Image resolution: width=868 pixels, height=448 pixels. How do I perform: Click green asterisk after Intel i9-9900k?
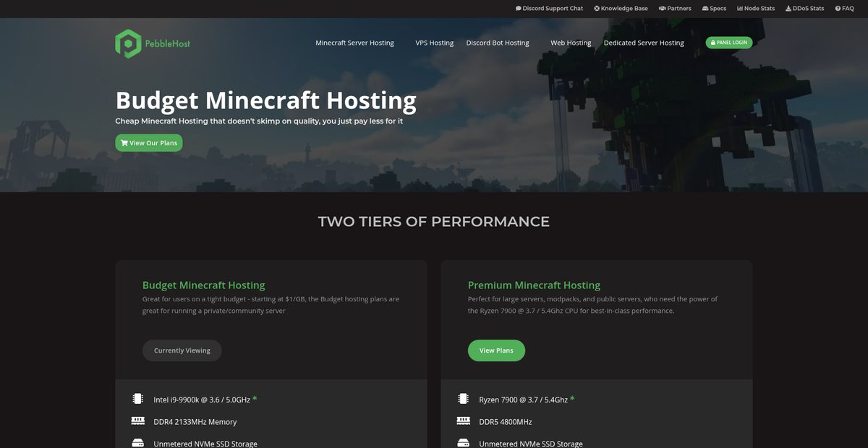point(255,399)
